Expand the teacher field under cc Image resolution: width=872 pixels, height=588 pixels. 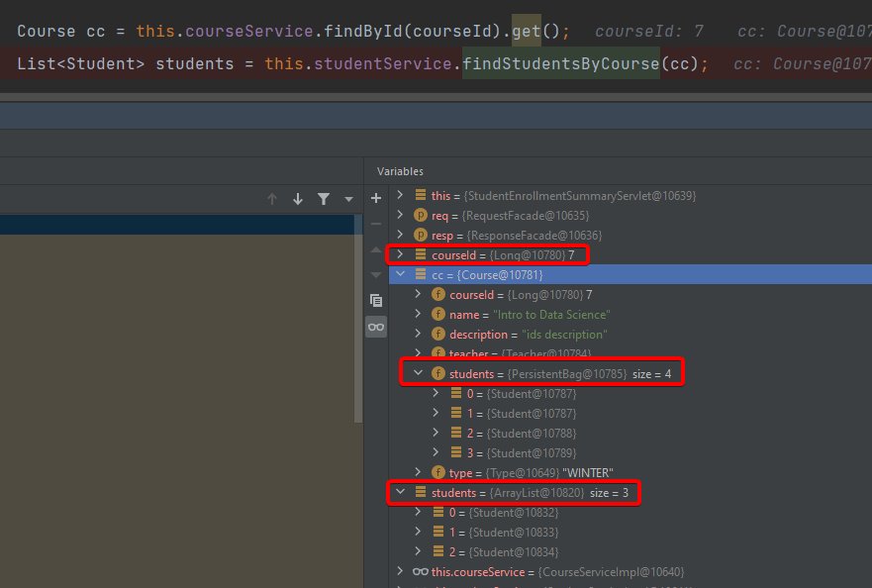pos(417,353)
